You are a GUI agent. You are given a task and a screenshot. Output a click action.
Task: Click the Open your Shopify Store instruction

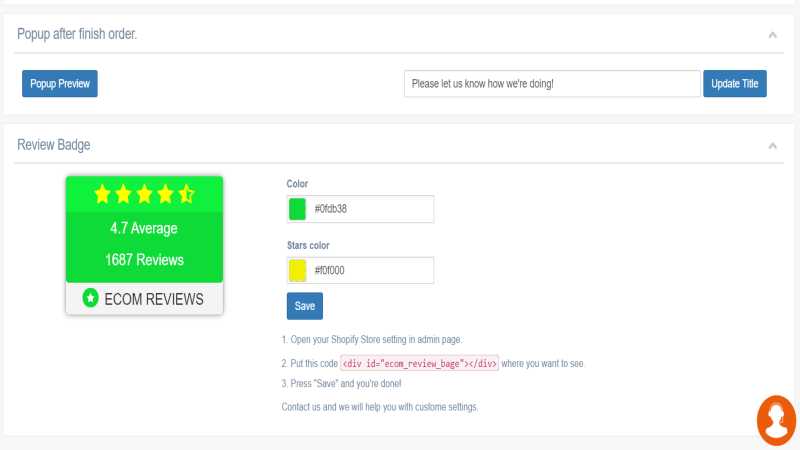(372, 339)
